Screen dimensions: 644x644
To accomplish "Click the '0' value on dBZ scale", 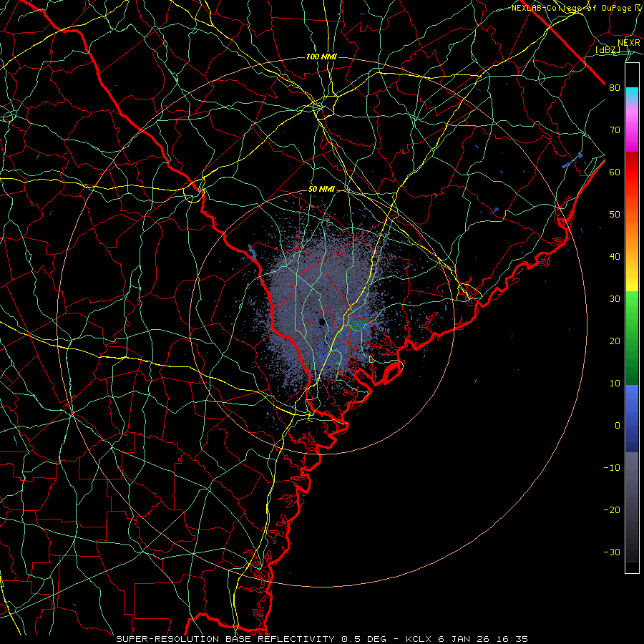I will click(x=618, y=426).
